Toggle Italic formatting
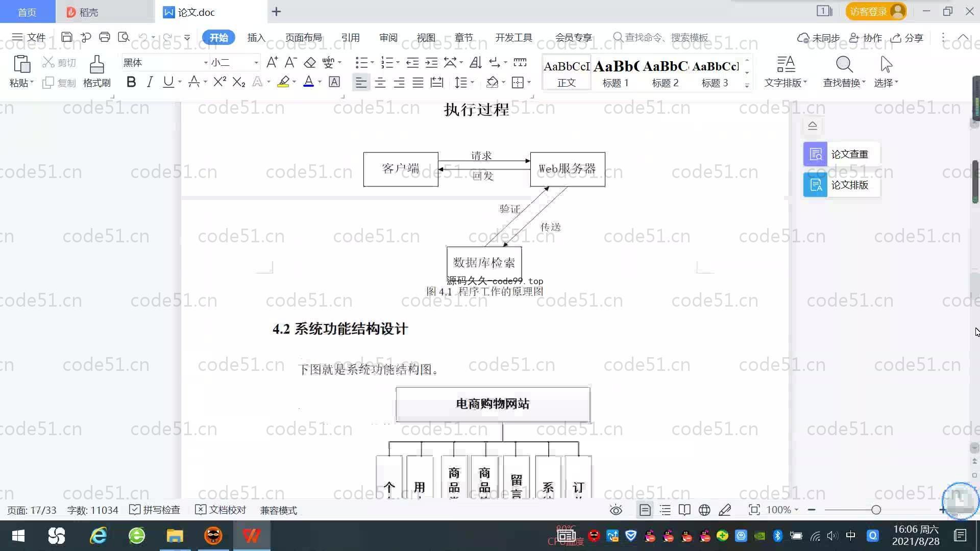The image size is (980, 551). coord(150,82)
